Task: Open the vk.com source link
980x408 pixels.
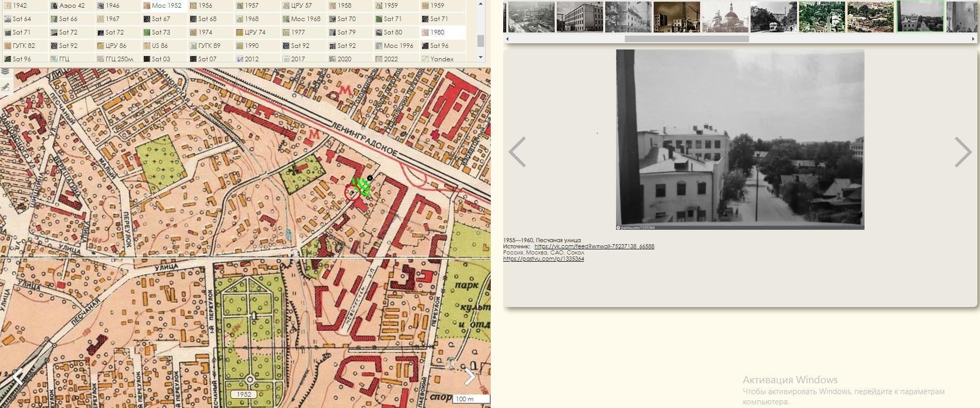Action: click(x=594, y=246)
